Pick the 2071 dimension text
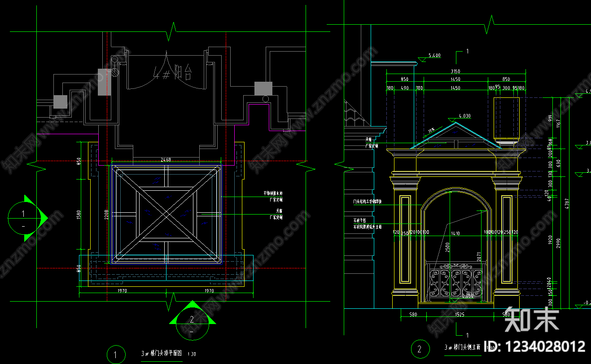The height and width of the screenshot is (364, 591). [x=480, y=258]
